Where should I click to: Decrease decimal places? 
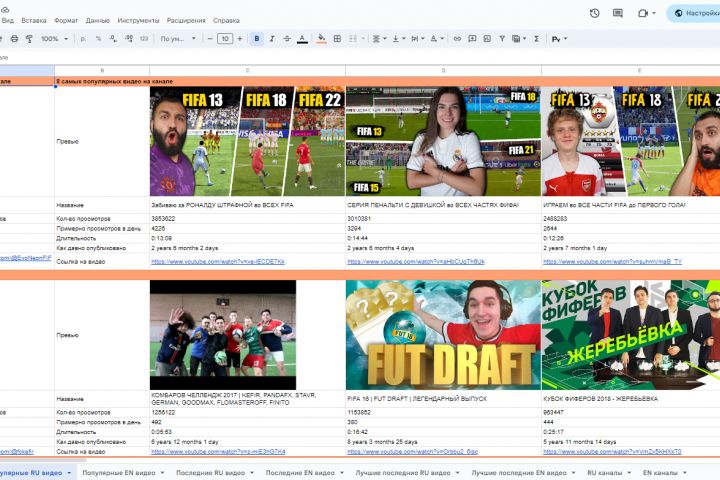tap(113, 39)
